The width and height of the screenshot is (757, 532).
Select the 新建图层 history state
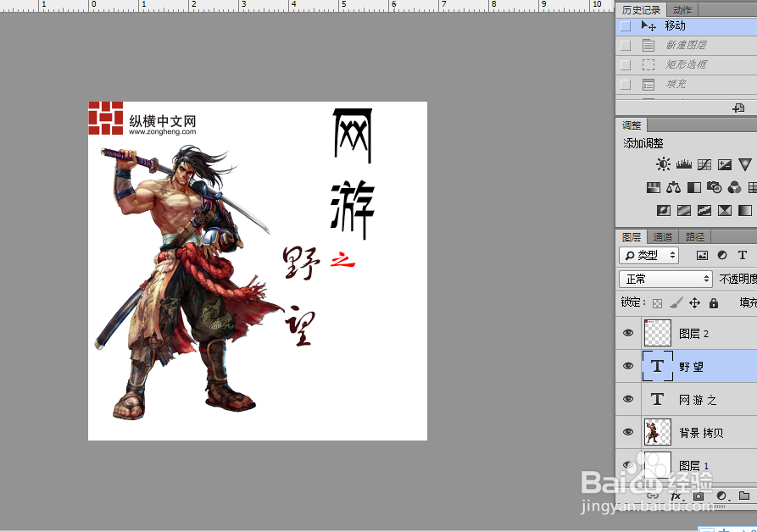(686, 46)
